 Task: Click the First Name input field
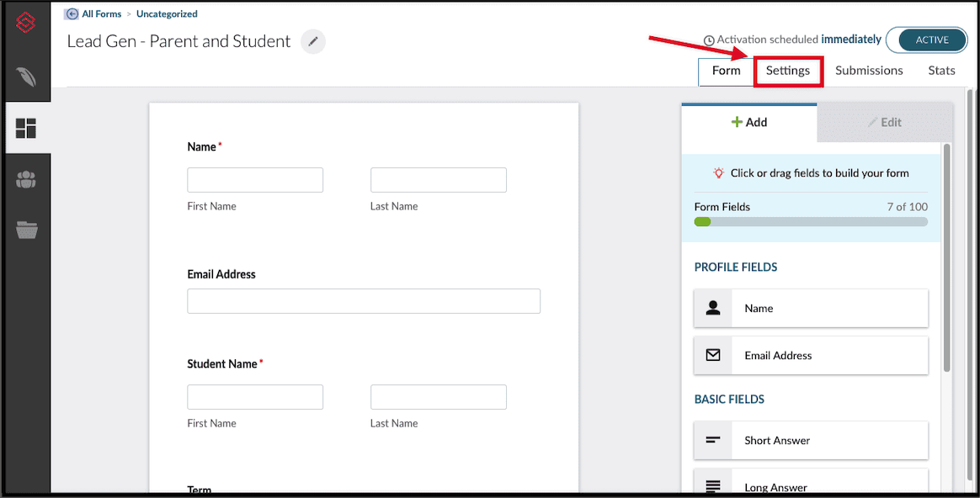(x=254, y=179)
